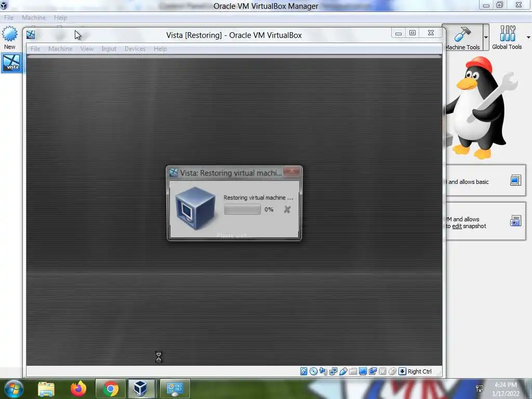Select the Vista VM in Manager list
This screenshot has width=532, height=399.
click(12, 63)
